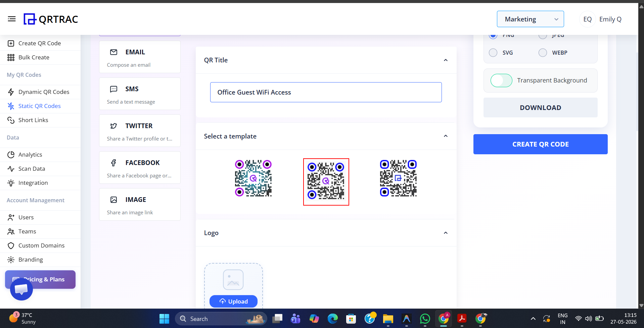Image resolution: width=644 pixels, height=328 pixels.
Task: Select the FACEBOOK QR type card
Action: tap(140, 168)
